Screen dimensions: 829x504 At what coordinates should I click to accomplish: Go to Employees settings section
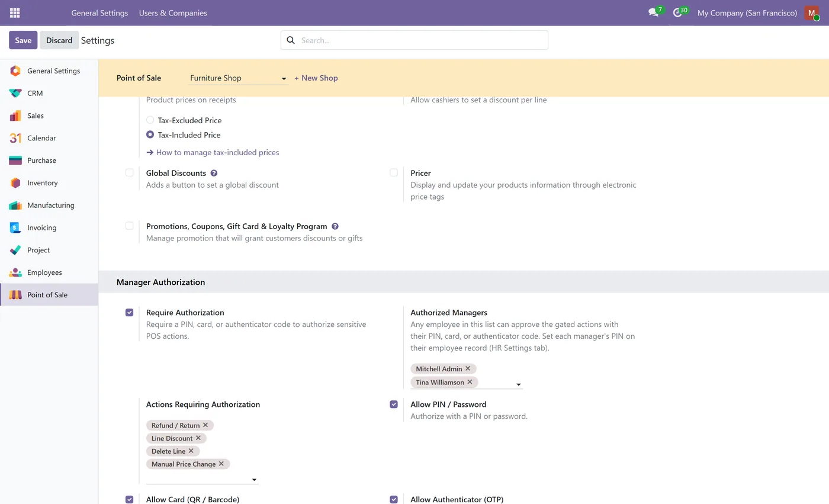49,272
